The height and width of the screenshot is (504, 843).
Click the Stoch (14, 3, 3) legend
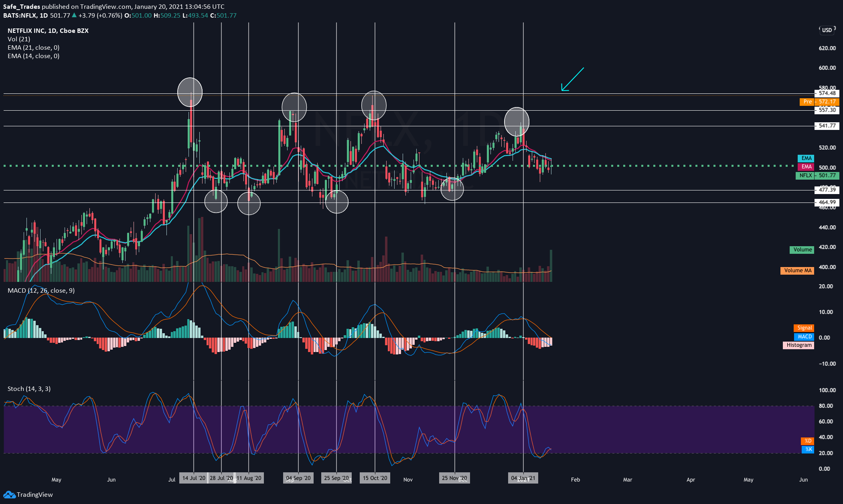29,389
